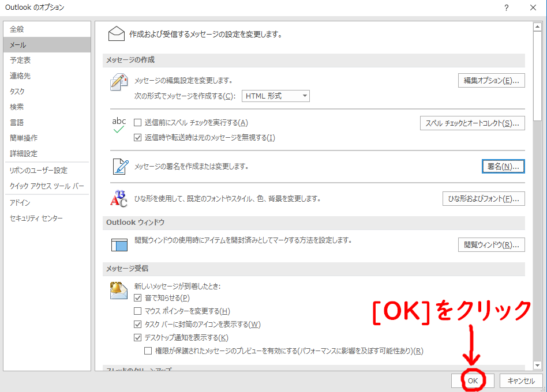Open 検索 options category
547x392 pixels.
47,107
